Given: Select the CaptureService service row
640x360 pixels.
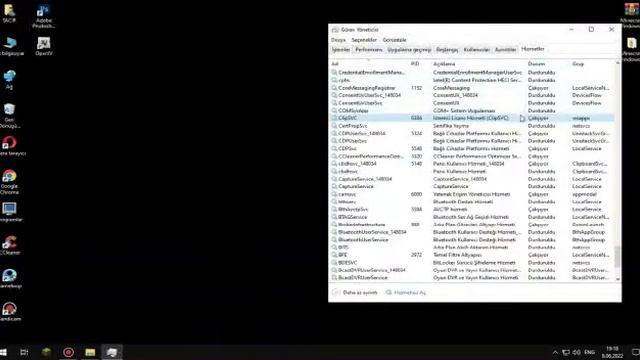Looking at the screenshot, I should pyautogui.click(x=472, y=187).
